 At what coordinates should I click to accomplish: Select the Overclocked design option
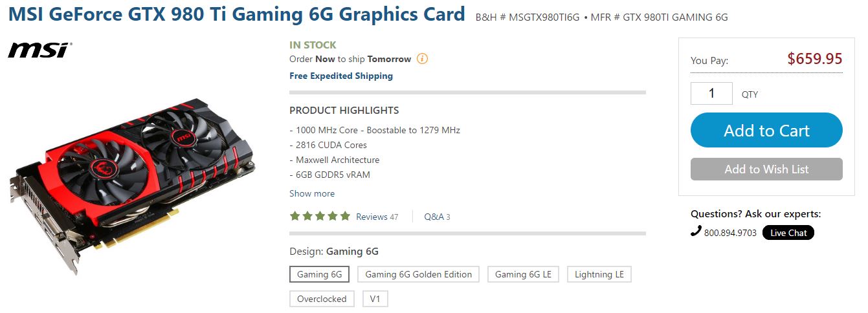pos(322,299)
